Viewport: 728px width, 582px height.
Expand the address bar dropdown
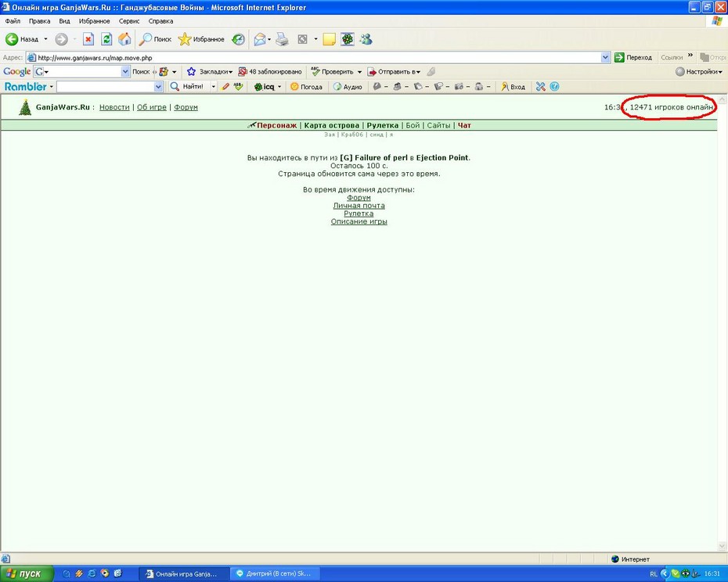pos(605,57)
